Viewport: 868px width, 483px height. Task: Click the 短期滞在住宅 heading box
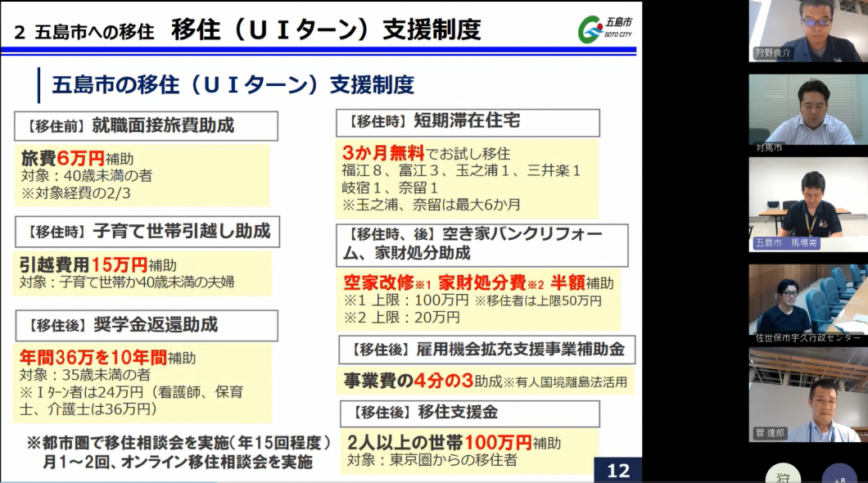click(468, 122)
